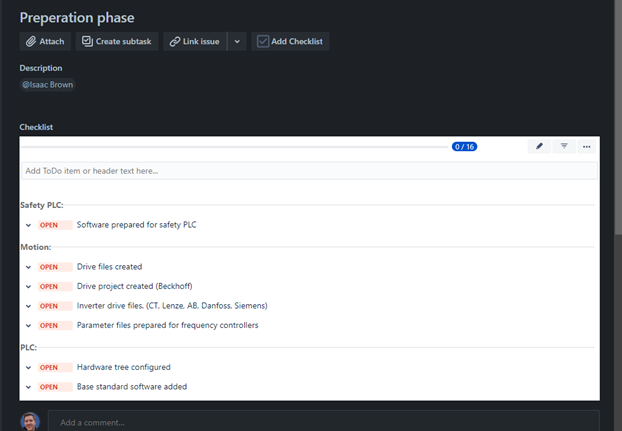Toggle OPEN status of Drive project created (Beckhoff)

coord(55,287)
